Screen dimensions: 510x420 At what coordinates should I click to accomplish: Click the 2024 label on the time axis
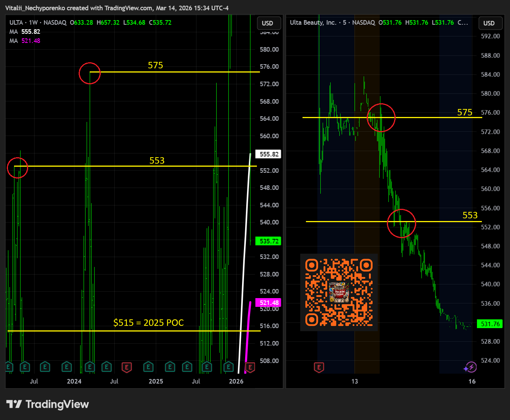point(74,381)
